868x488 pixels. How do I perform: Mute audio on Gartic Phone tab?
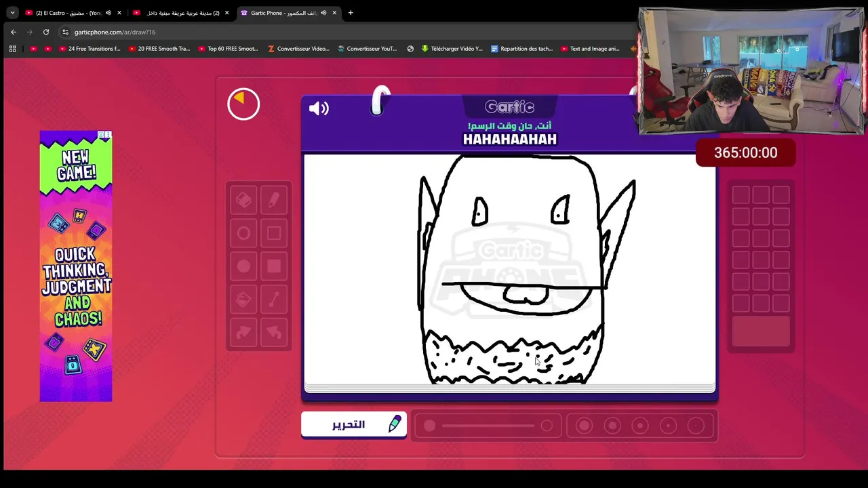click(323, 12)
